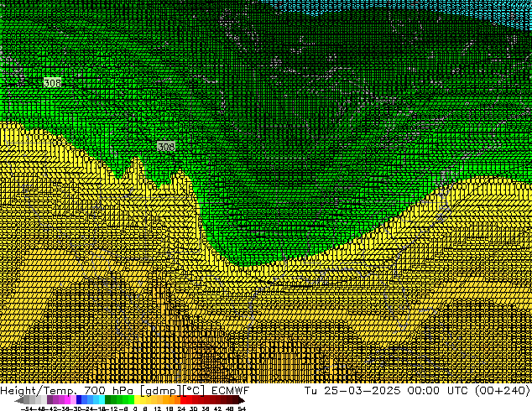Image resolution: width=532 pixels, height=411 pixels.
Task: Click the 12 value on the legend scale
Action: click(157, 408)
